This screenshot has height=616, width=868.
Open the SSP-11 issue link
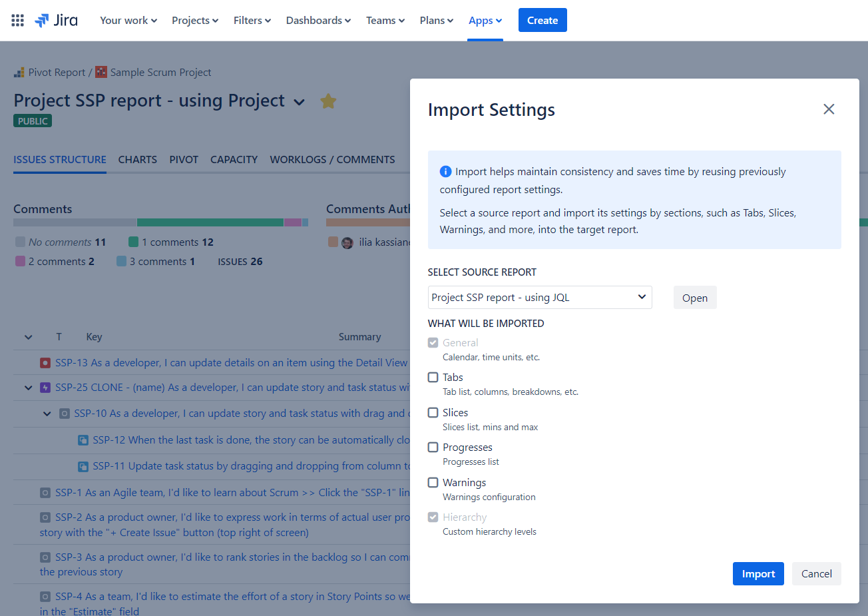pyautogui.click(x=251, y=466)
